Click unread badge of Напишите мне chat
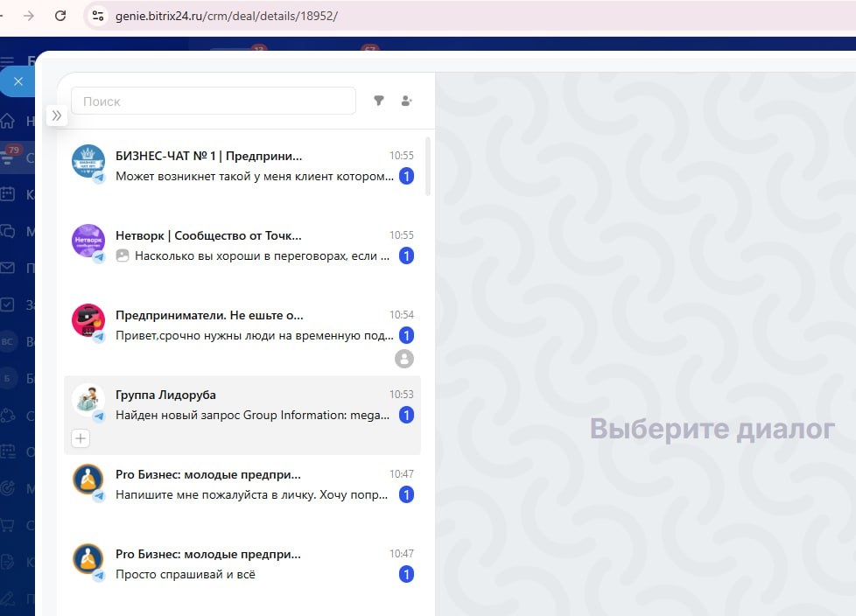The width and height of the screenshot is (856, 616). pyautogui.click(x=406, y=495)
